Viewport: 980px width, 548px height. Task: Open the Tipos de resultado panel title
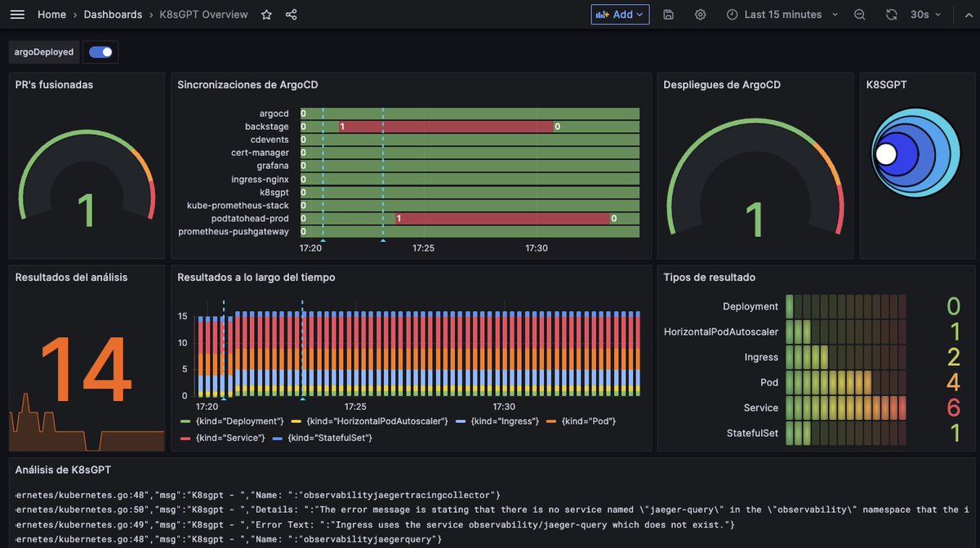[x=709, y=277]
